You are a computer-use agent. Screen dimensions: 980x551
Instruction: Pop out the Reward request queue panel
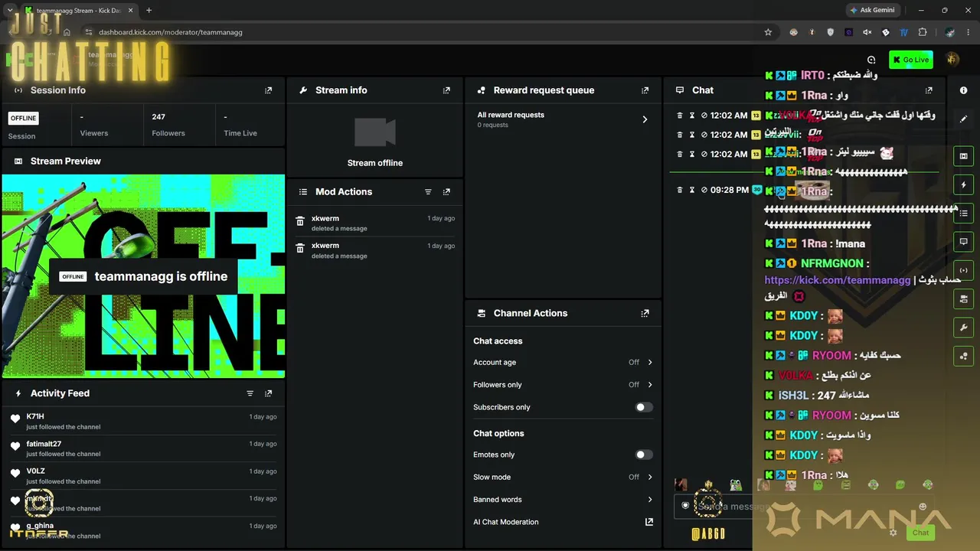click(645, 90)
